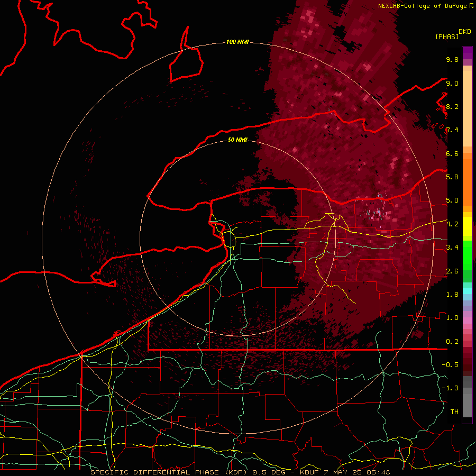Select the -1.3 legend value
Screen dimensions: 476x476
point(450,388)
